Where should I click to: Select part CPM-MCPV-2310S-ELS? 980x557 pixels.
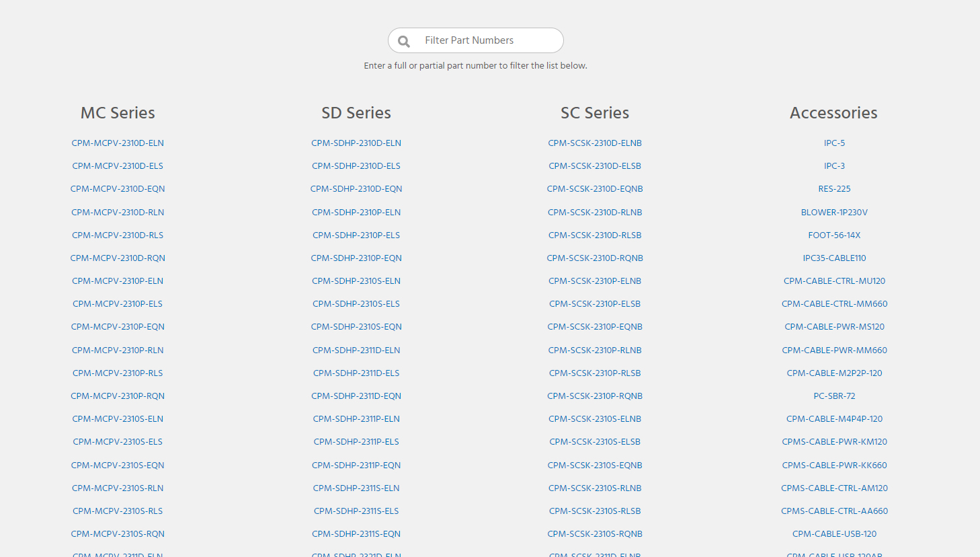tap(118, 441)
